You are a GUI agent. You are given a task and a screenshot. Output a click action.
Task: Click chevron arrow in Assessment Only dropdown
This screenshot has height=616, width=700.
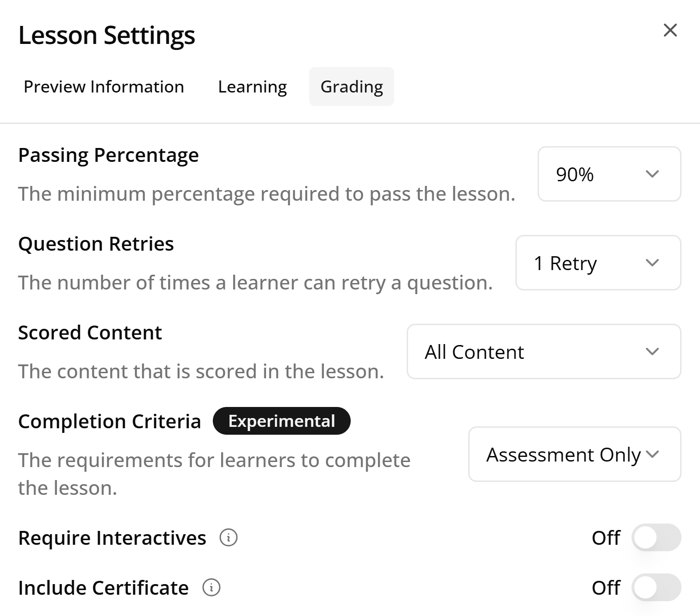652,454
